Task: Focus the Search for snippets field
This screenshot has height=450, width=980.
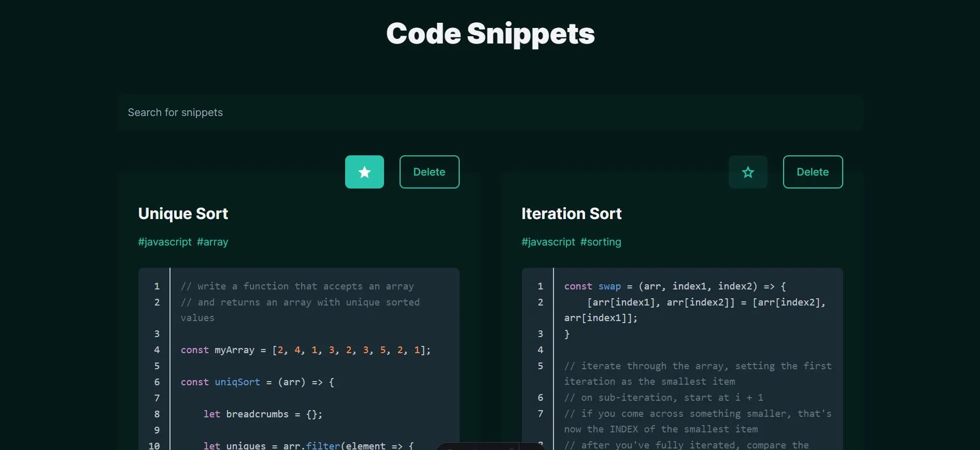Action: point(490,112)
